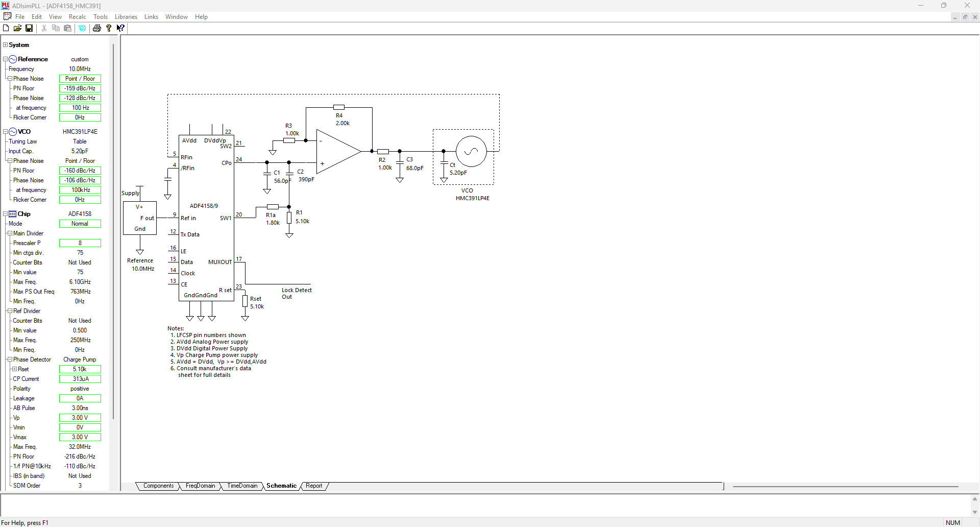Collapse the VCO tree node
The image size is (980, 527).
point(5,132)
